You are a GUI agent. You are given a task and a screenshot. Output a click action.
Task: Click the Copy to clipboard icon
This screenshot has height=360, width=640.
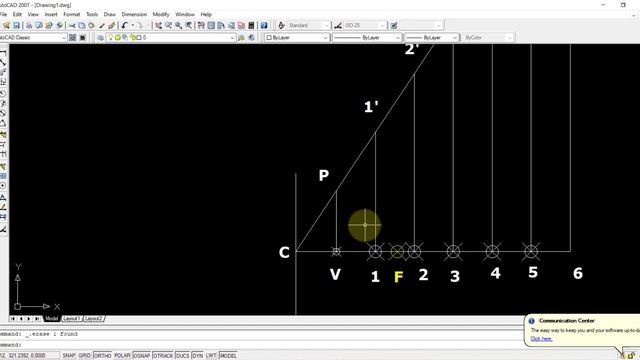[x=82, y=25]
